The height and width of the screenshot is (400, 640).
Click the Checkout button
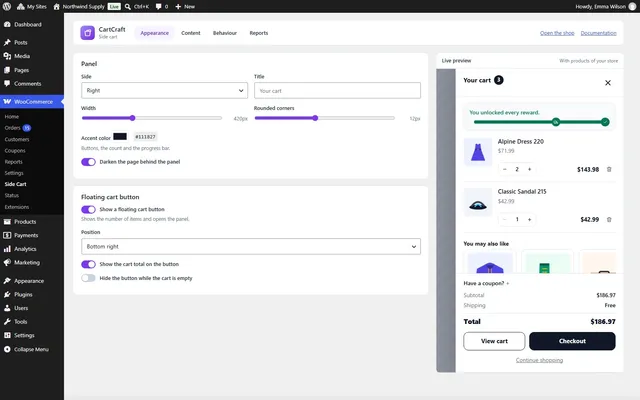[x=572, y=341]
